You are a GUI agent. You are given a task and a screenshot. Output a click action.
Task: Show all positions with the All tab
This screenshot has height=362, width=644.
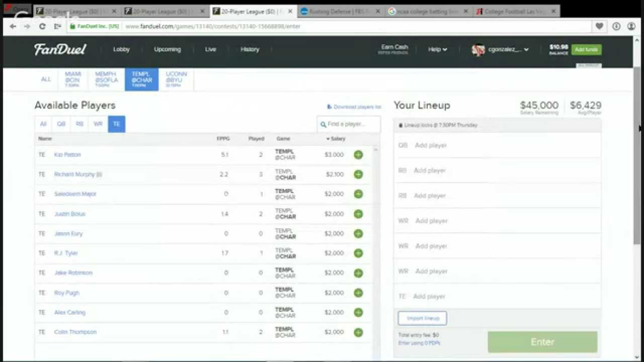point(43,124)
